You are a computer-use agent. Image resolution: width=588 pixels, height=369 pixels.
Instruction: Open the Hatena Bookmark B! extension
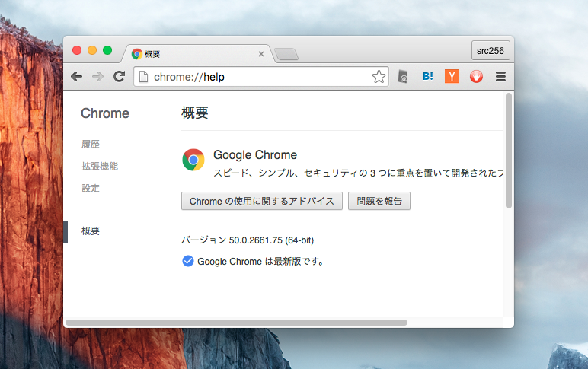pos(428,76)
